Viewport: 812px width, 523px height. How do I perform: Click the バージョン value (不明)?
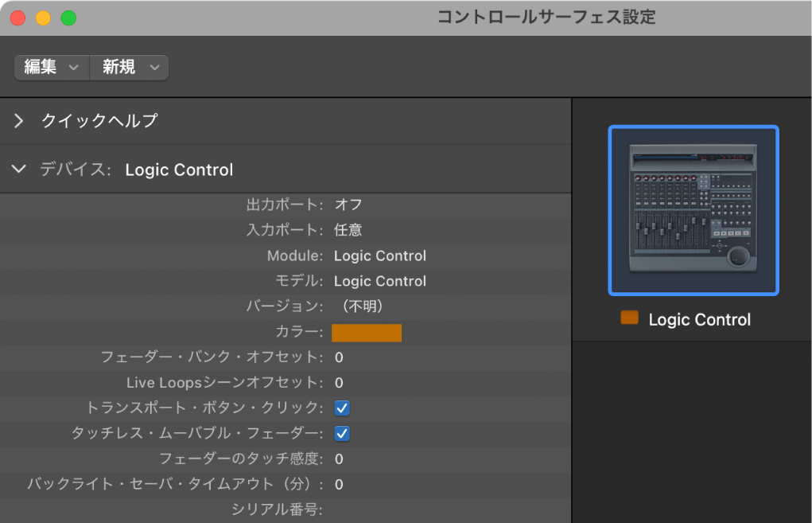tap(362, 306)
